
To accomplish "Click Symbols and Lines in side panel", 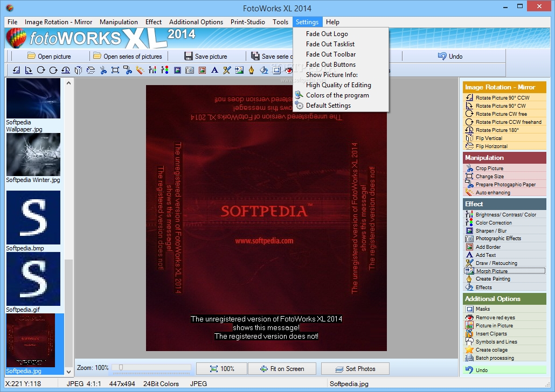I will 504,342.
